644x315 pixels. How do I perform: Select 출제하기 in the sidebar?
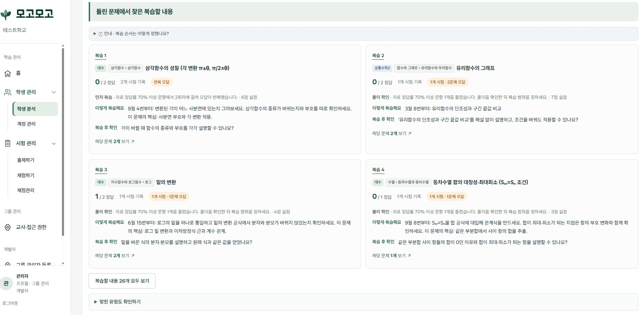coord(26,160)
